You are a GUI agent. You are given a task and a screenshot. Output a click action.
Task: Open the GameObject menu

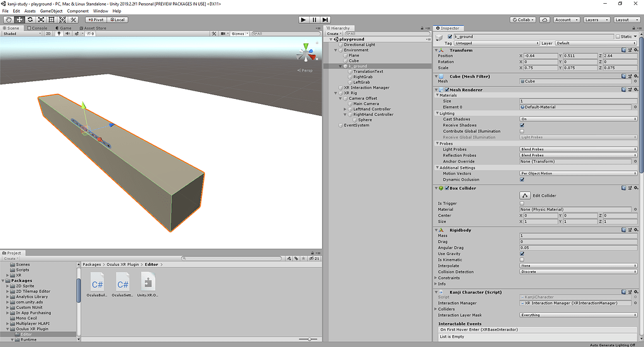click(50, 11)
